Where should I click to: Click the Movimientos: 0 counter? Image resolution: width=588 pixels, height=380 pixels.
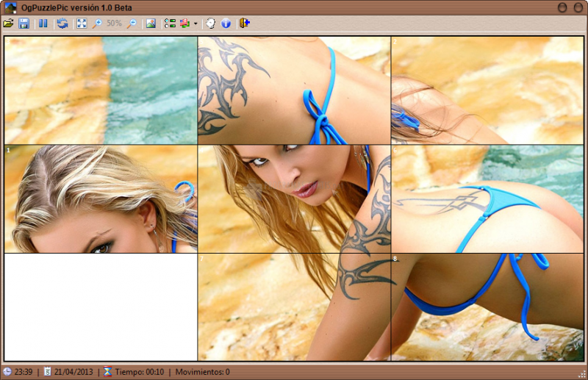pyautogui.click(x=203, y=372)
